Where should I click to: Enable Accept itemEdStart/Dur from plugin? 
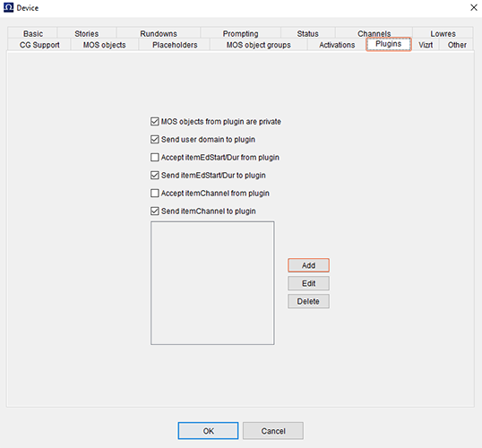point(155,158)
